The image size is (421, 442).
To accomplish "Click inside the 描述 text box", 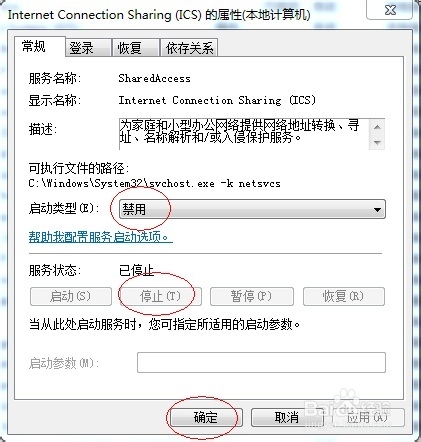I will coord(244,134).
